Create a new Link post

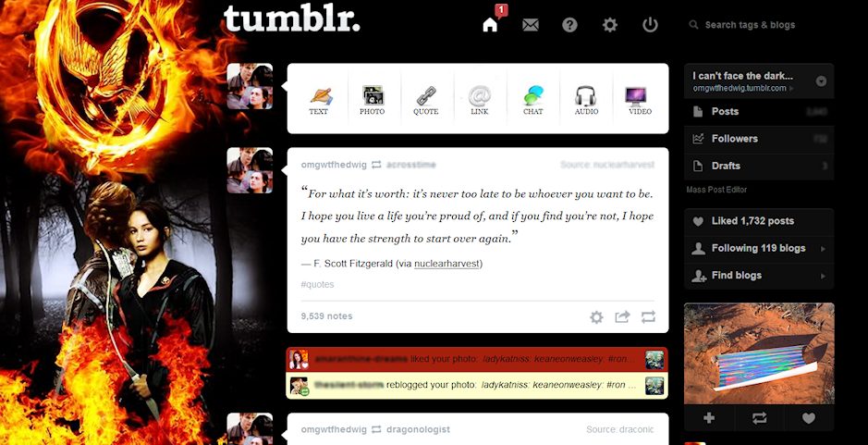click(480, 100)
